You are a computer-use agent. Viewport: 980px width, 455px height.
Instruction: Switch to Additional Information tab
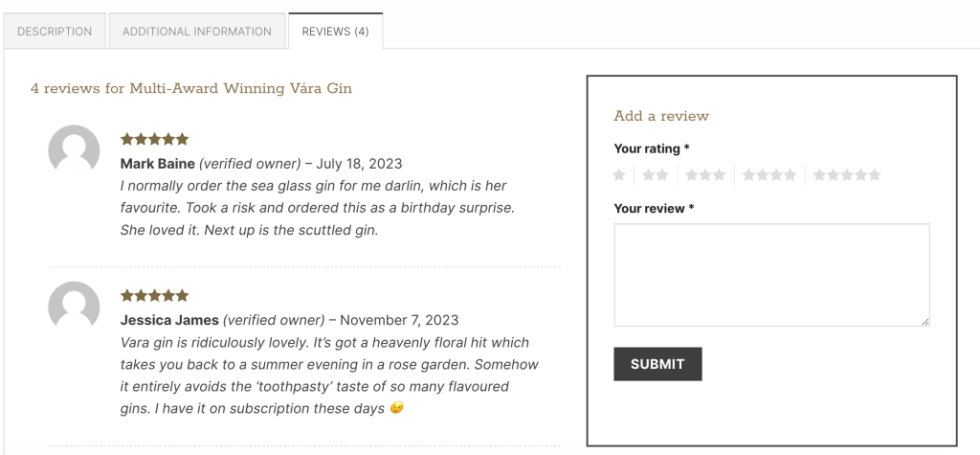coord(197,31)
